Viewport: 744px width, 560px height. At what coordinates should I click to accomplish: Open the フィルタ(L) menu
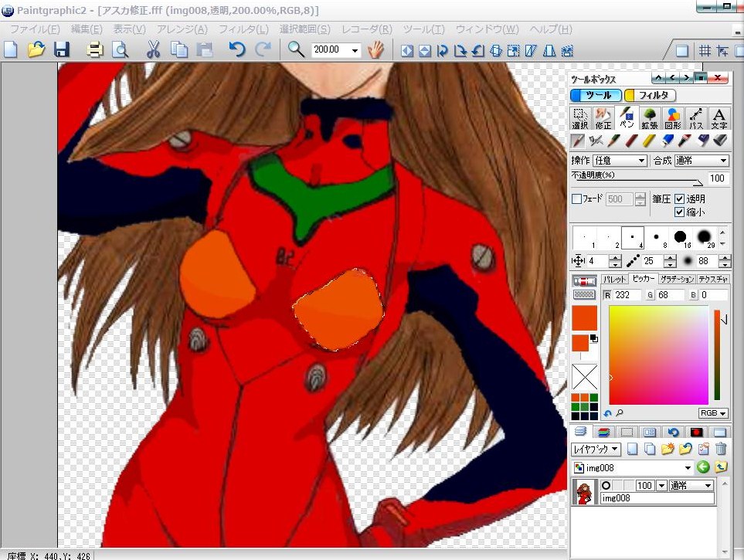point(243,29)
